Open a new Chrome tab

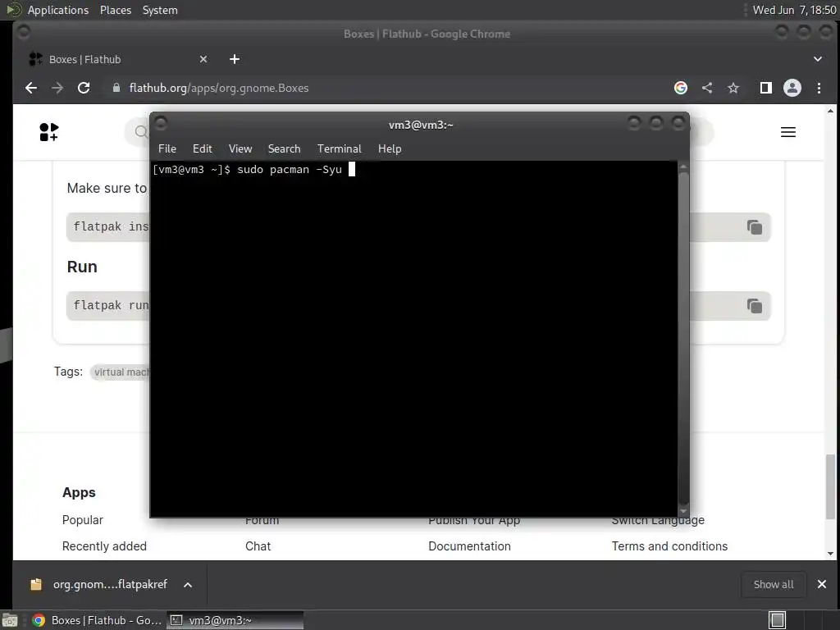point(235,59)
